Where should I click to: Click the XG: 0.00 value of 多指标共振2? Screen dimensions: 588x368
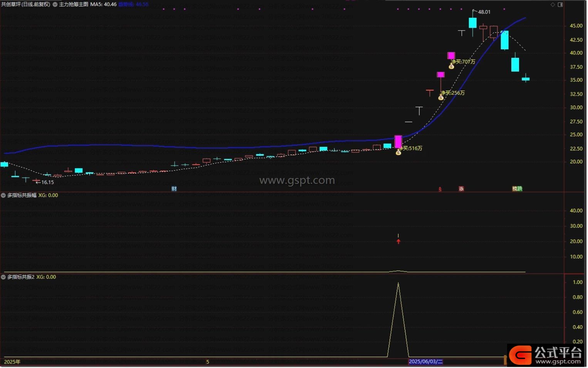[46, 277]
